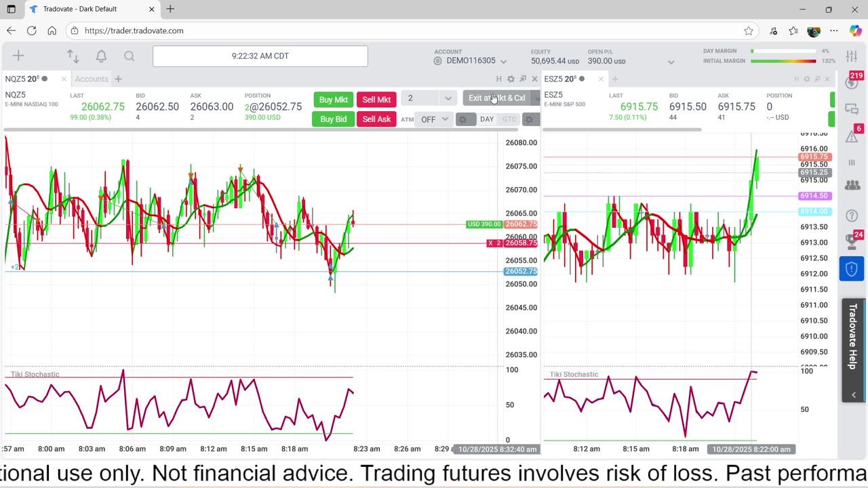Image resolution: width=868 pixels, height=488 pixels.
Task: Click the 6914.50 magenta price label
Action: 814,196
